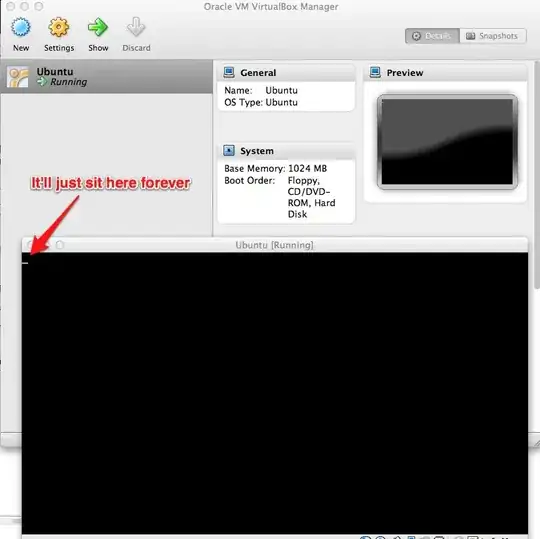Click the Ubuntu [Running] window title bar

coord(275,245)
